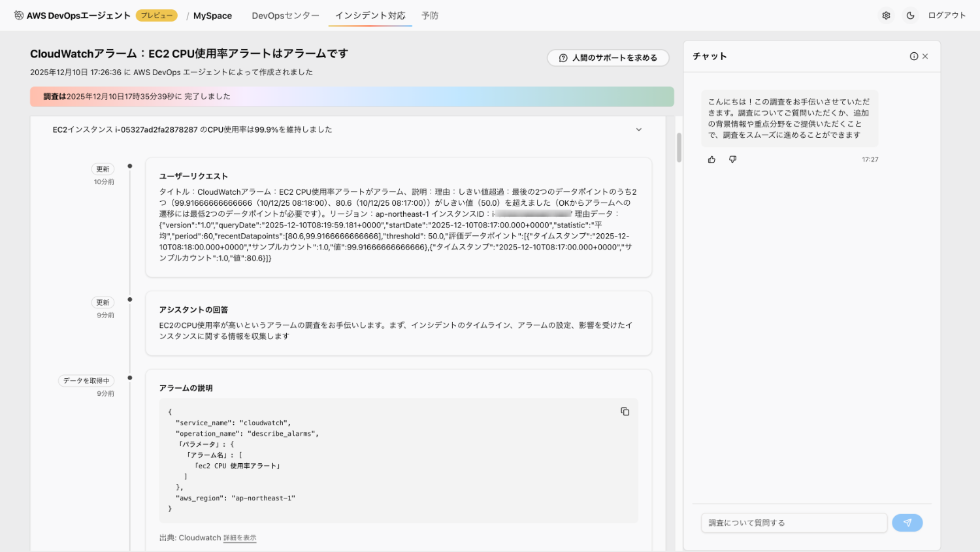Close the チャット panel
The height and width of the screenshot is (552, 980).
click(x=925, y=57)
